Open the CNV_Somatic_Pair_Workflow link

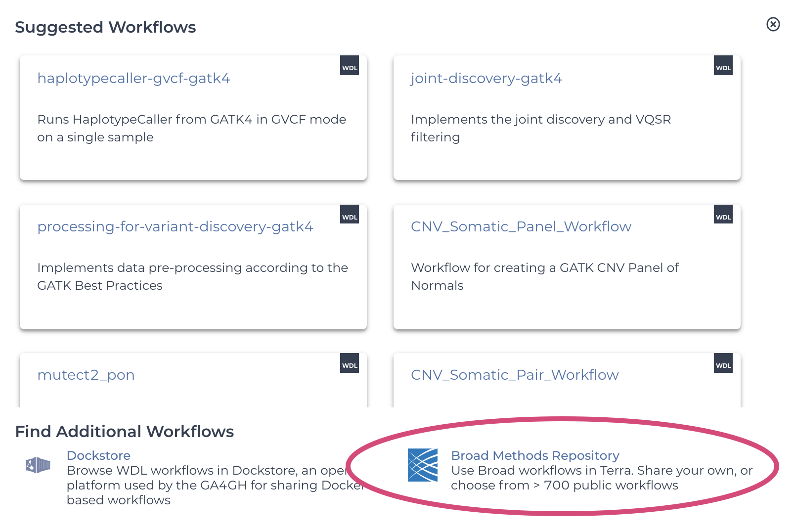pyautogui.click(x=515, y=375)
